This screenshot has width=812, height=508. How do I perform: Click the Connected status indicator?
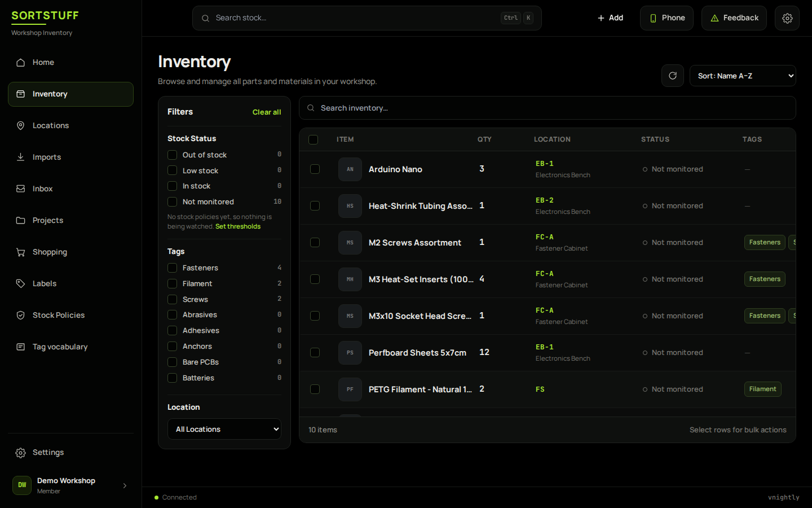coord(175,497)
